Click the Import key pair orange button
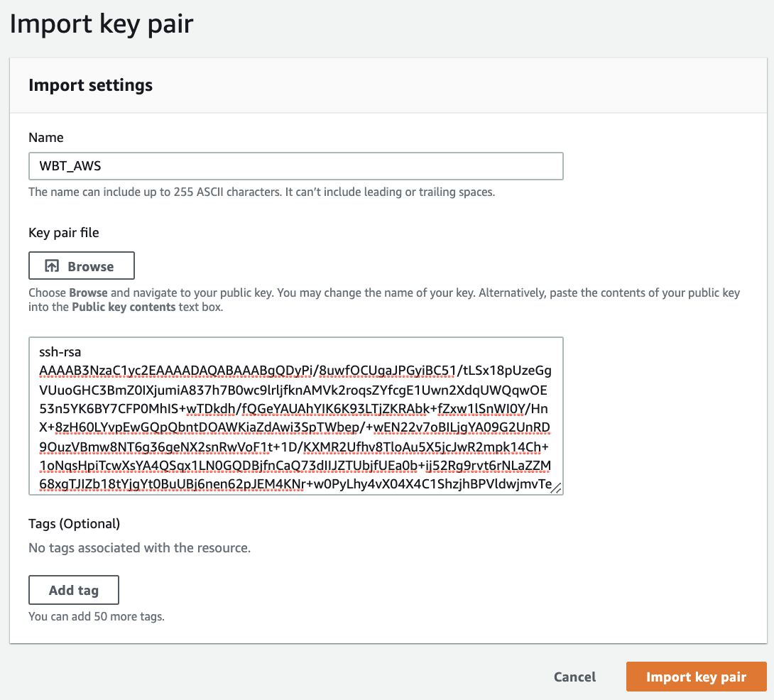774x700 pixels. [696, 677]
